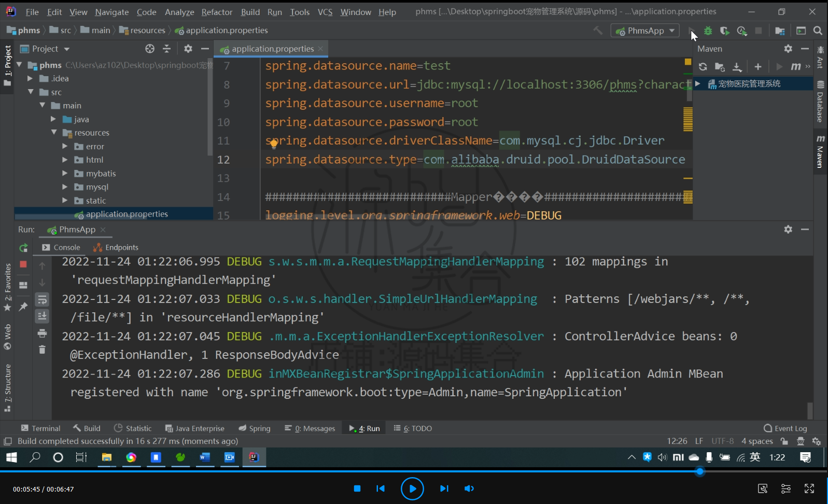Click the print console output icon

[42, 333]
